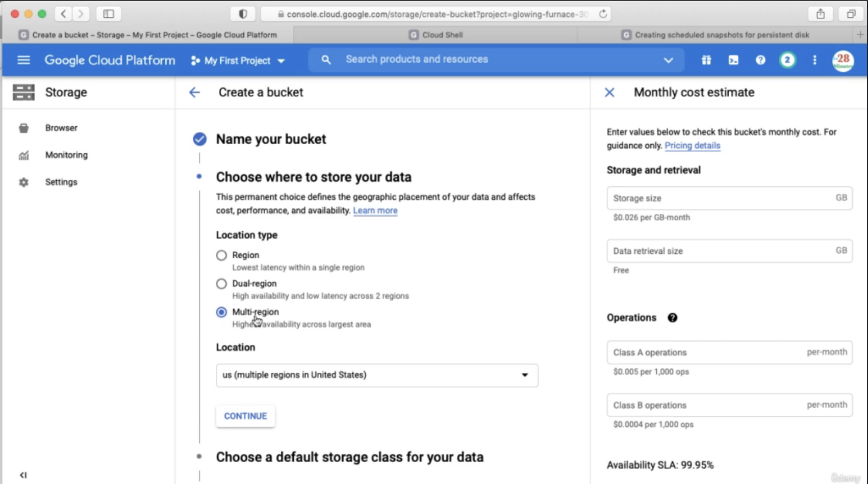Viewport: 868px width, 484px height.
Task: Open the navigation hamburger menu
Action: pos(23,60)
